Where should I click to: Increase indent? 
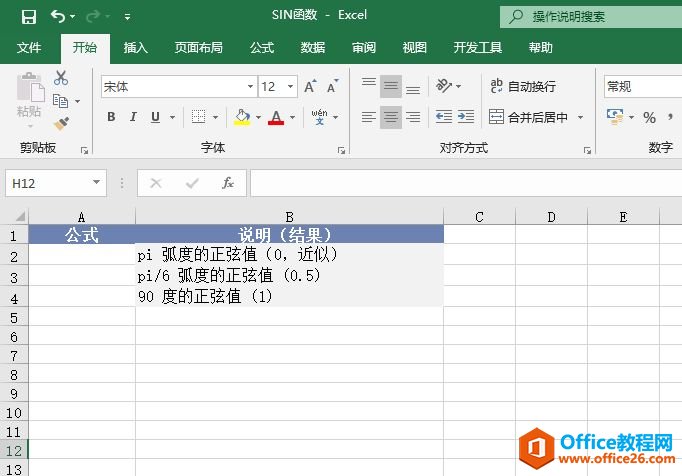pos(466,117)
